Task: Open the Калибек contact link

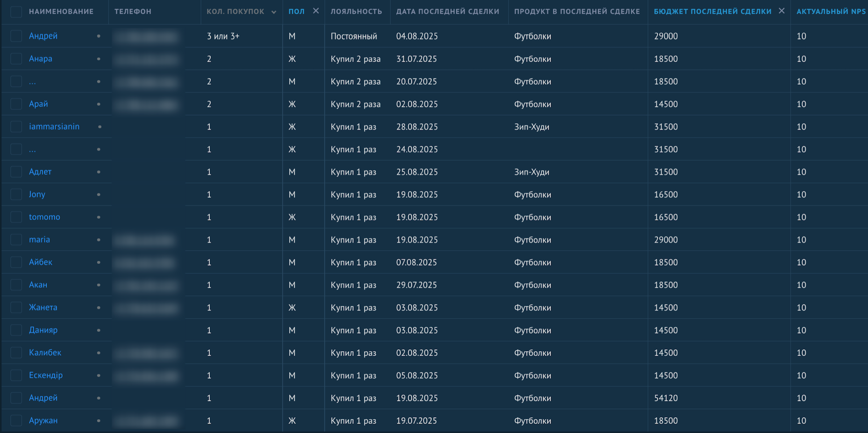Action: pos(45,353)
